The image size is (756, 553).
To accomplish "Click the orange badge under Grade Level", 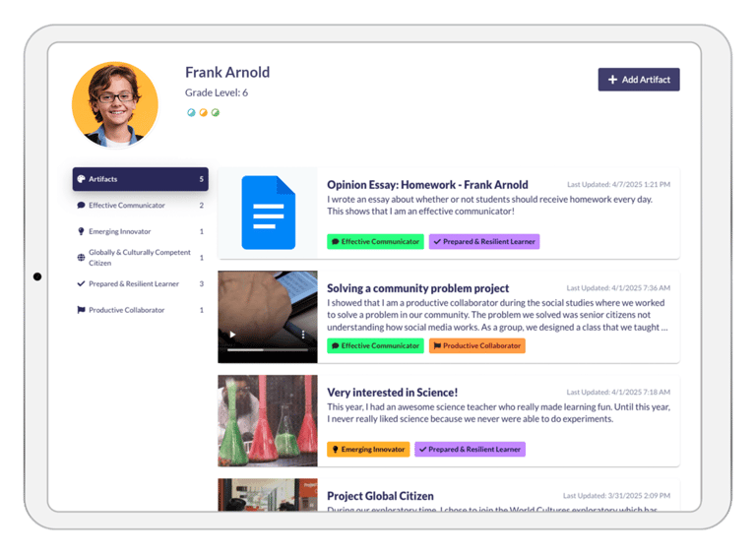I will pos(204,112).
